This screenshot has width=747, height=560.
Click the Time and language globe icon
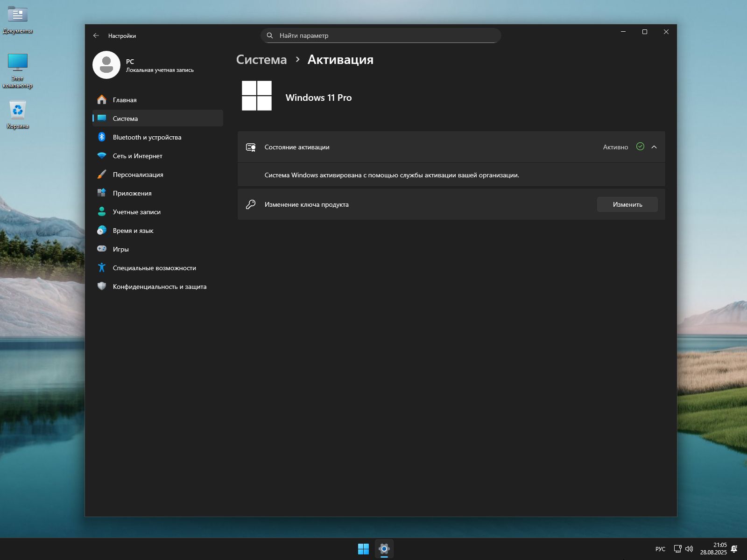[x=102, y=230]
